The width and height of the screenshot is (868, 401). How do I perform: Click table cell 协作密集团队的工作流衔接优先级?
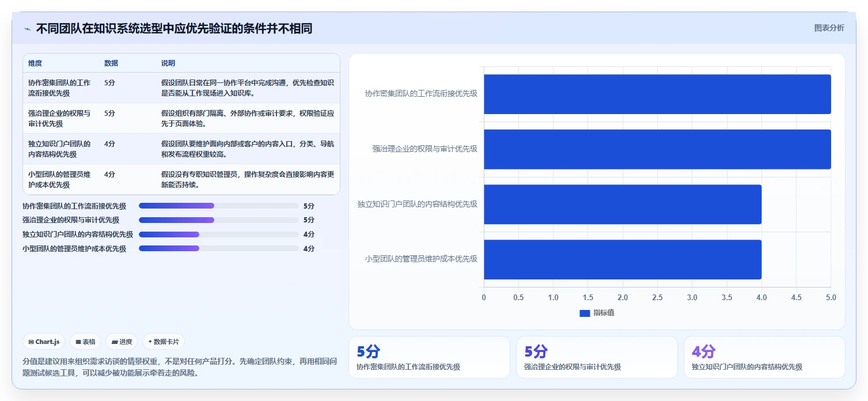pyautogui.click(x=60, y=88)
